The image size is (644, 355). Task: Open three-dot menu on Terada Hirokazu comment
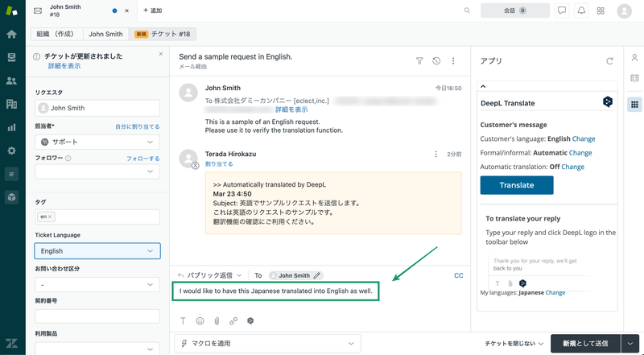(x=436, y=154)
